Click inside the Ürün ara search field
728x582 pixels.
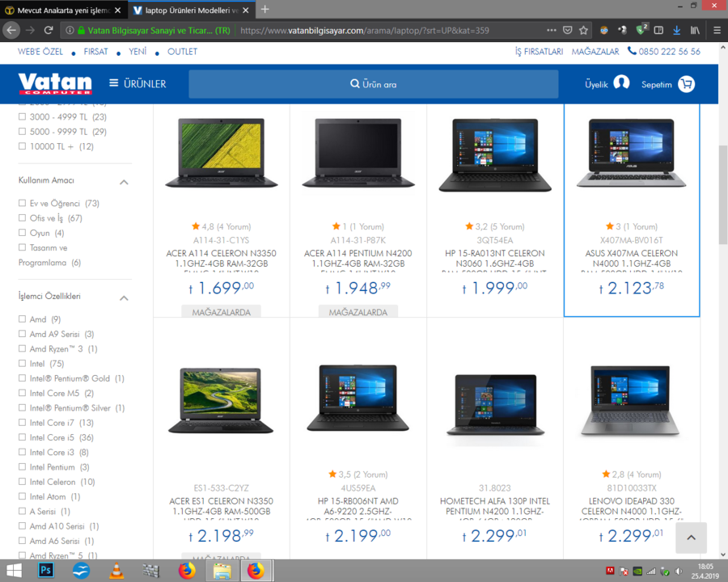point(373,84)
